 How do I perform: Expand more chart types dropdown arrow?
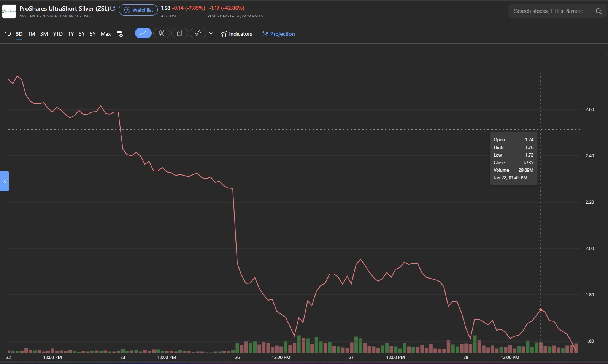pos(211,33)
